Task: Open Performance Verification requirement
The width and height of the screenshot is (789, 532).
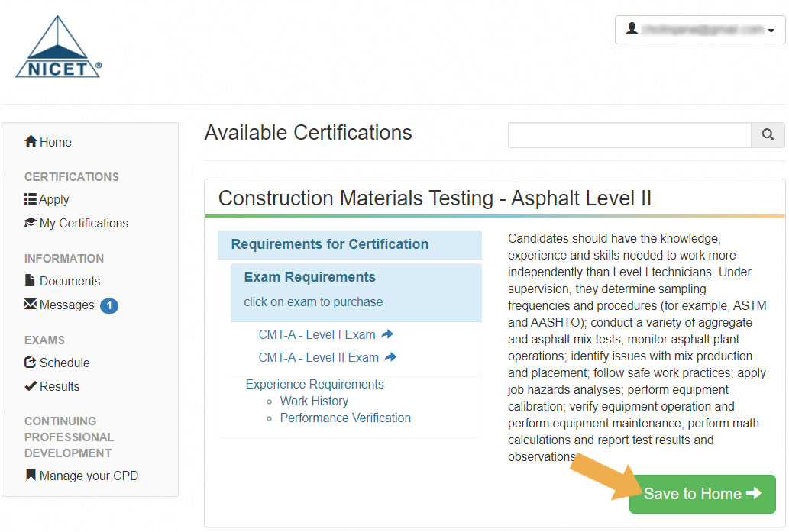Action: coord(345,418)
